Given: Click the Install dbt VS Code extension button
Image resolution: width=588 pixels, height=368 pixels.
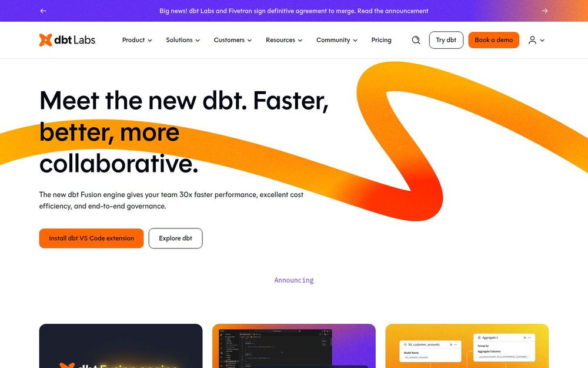Looking at the screenshot, I should 91,238.
